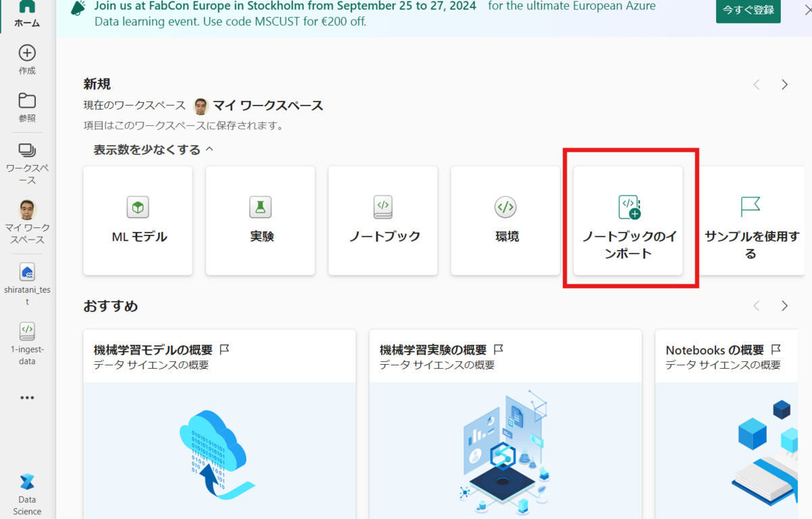Image resolution: width=812 pixels, height=519 pixels.
Task: Switch experience via Data Science icon
Action: pyautogui.click(x=27, y=482)
